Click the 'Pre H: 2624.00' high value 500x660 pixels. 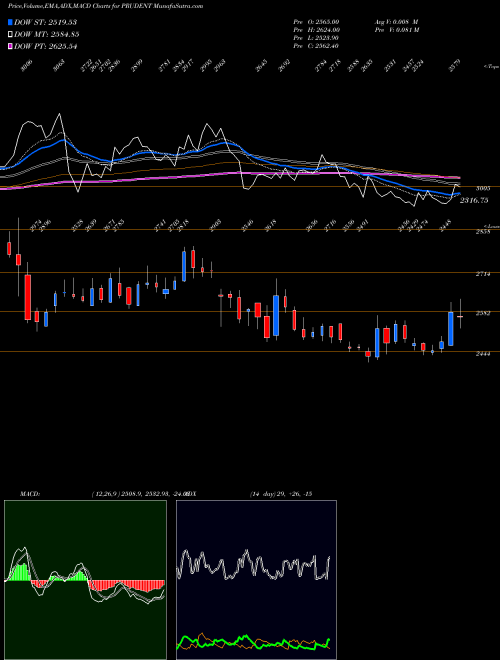coord(316,30)
